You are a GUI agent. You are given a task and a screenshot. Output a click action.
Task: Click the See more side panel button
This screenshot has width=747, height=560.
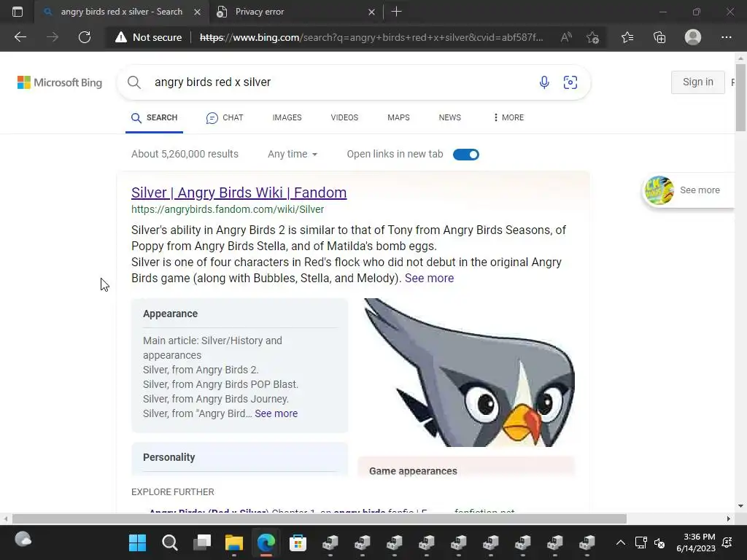coord(689,190)
